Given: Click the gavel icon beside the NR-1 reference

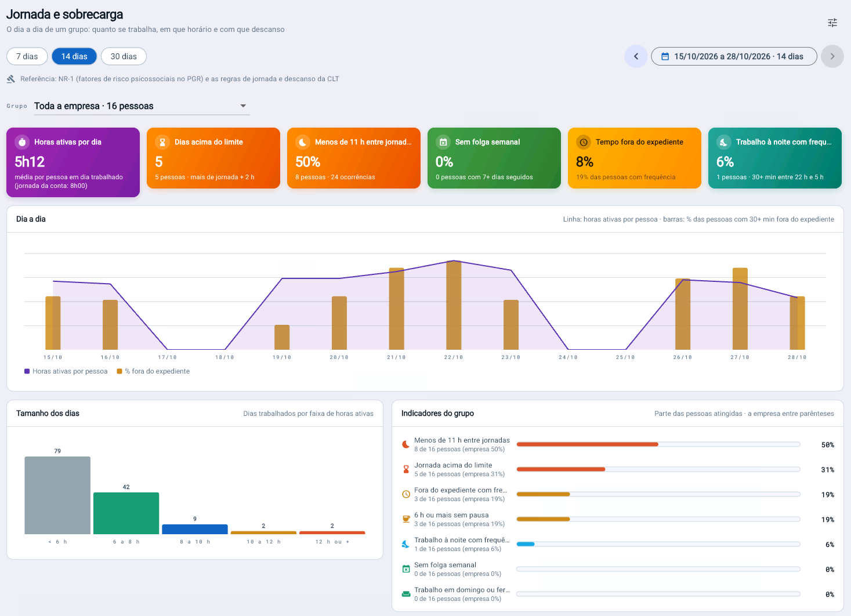Looking at the screenshot, I should pyautogui.click(x=11, y=79).
